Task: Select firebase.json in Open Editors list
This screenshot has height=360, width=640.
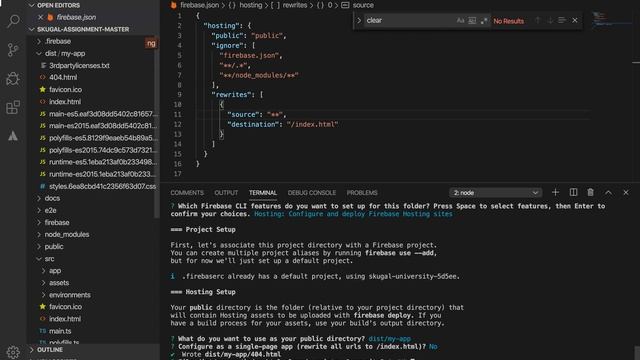Action: 76,17
